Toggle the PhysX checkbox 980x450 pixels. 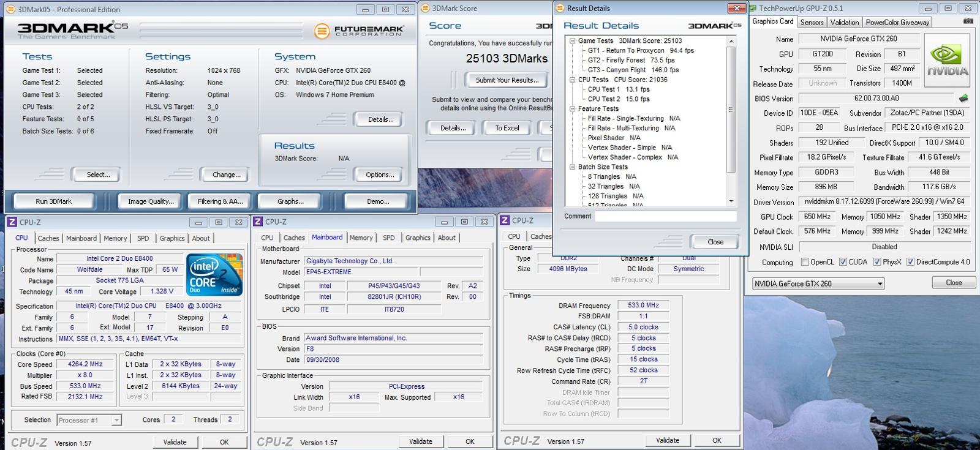tap(877, 262)
